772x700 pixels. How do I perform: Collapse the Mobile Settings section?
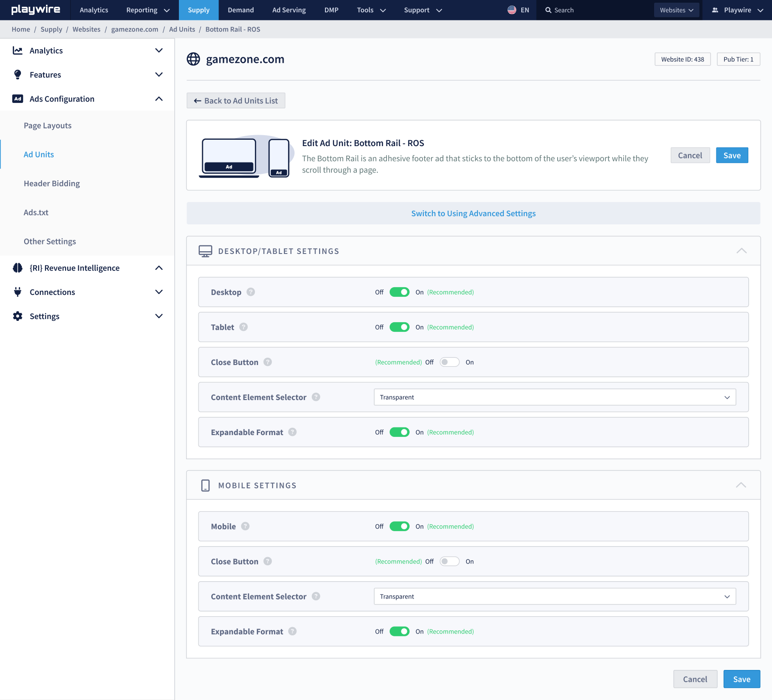pyautogui.click(x=741, y=485)
